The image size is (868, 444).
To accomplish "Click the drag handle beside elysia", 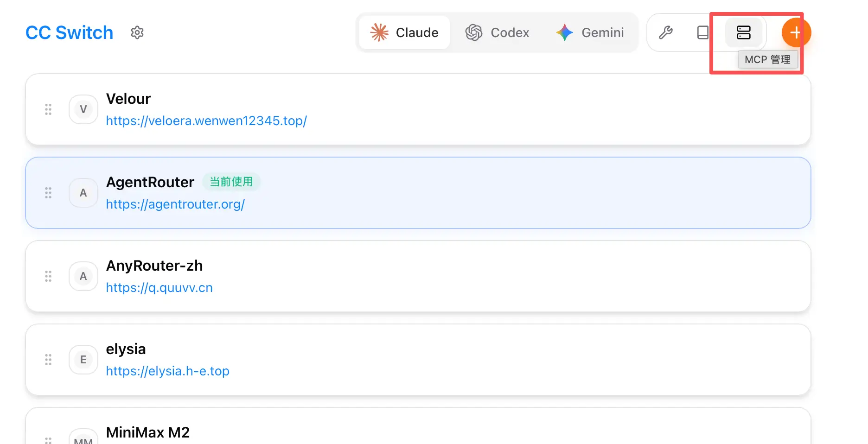I will [x=48, y=360].
